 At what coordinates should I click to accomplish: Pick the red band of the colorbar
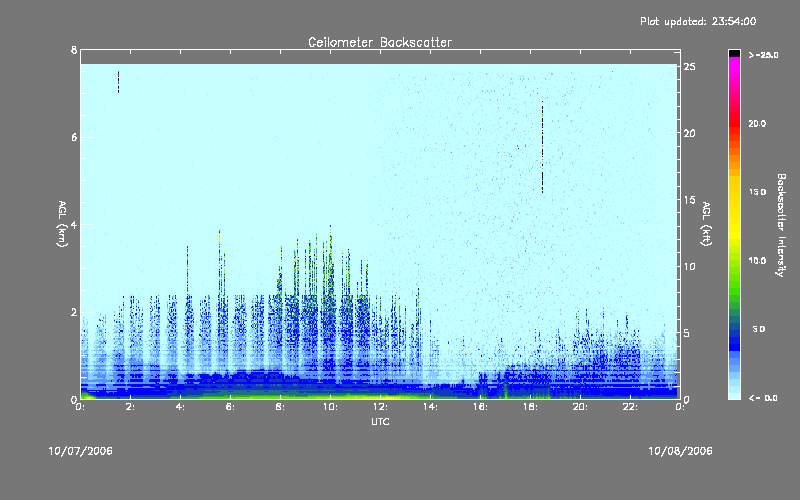click(x=734, y=125)
